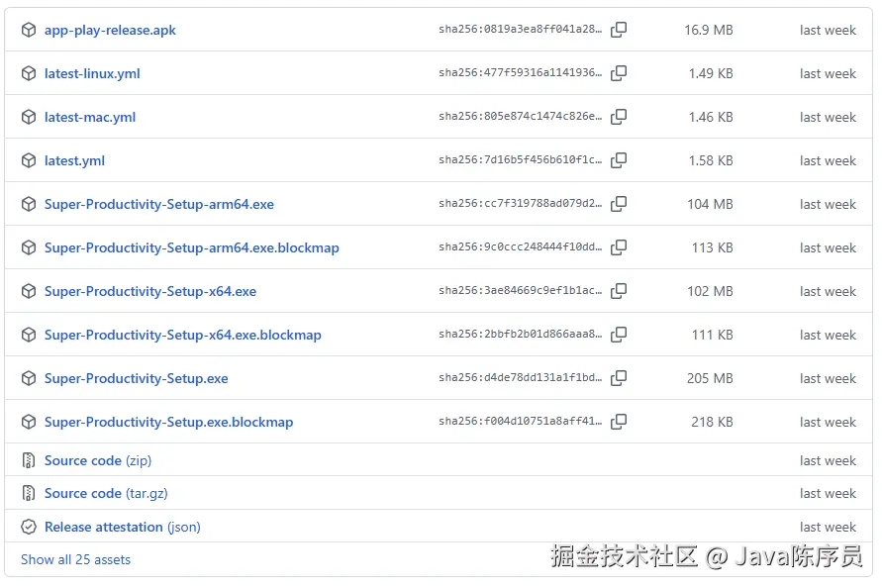Click 'last week' in app-play-release.apk row
The height and width of the screenshot is (588, 882).
coord(828,30)
